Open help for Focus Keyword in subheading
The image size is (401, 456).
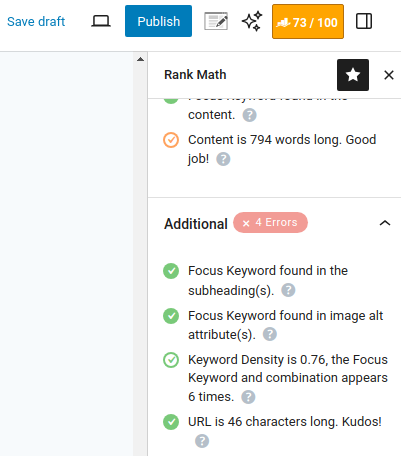coord(288,290)
